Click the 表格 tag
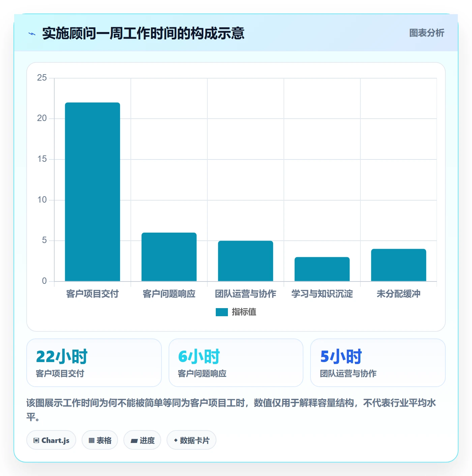Image resolution: width=472 pixels, height=476 pixels. tap(100, 440)
